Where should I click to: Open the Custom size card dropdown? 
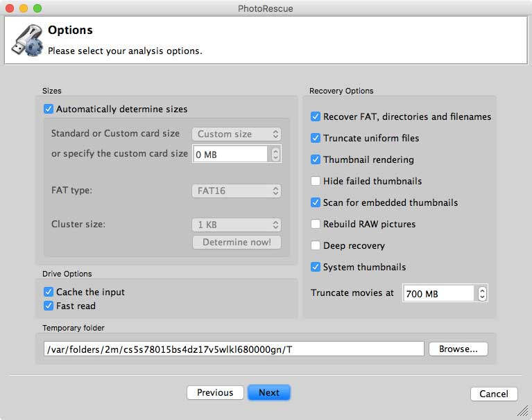237,134
